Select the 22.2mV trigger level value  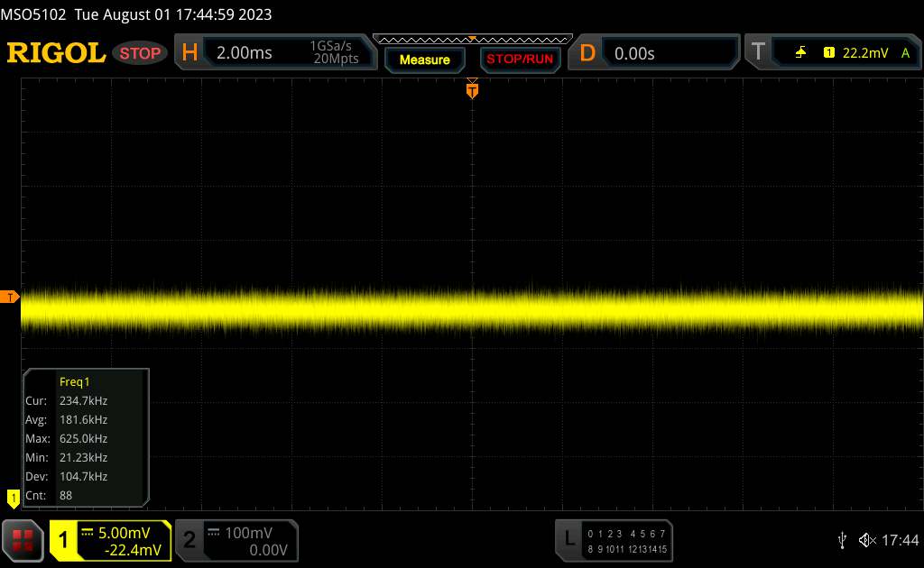pos(864,53)
